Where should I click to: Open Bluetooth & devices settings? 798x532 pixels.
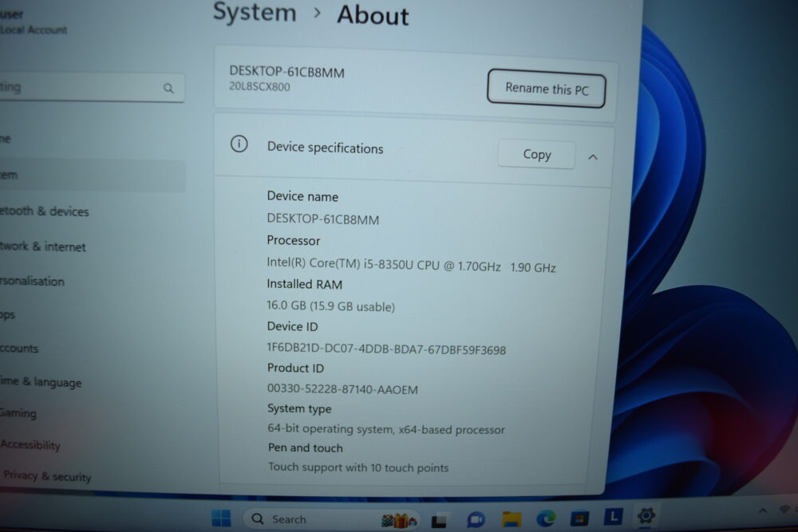click(44, 211)
